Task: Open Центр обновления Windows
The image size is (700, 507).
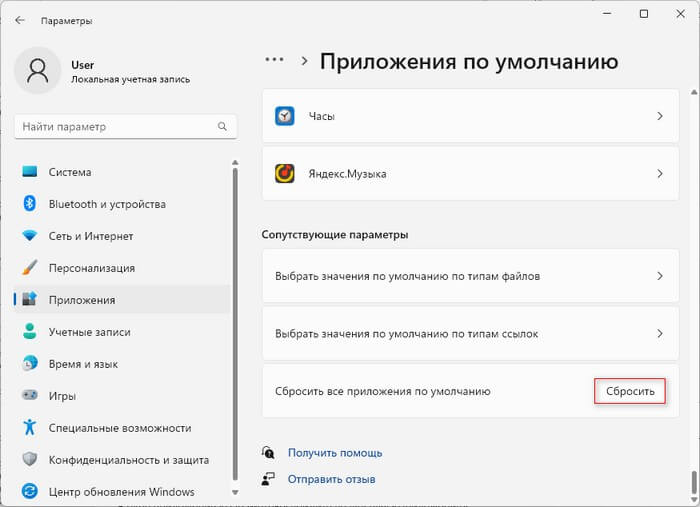Action: click(121, 491)
